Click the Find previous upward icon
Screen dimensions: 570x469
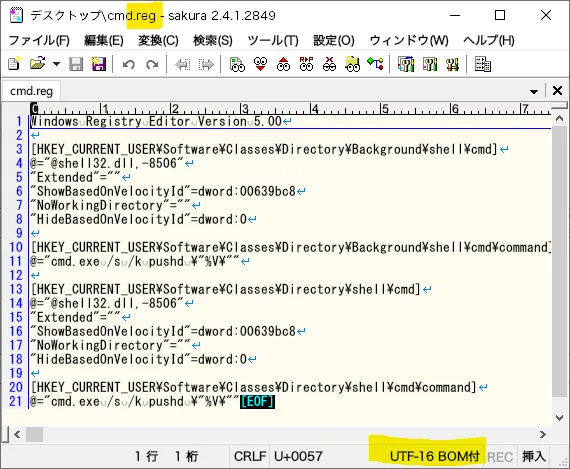click(x=283, y=64)
